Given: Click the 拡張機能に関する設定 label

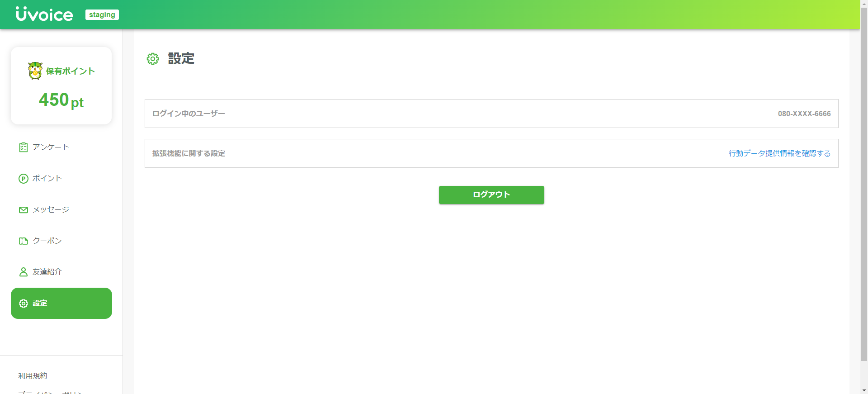Looking at the screenshot, I should 189,153.
